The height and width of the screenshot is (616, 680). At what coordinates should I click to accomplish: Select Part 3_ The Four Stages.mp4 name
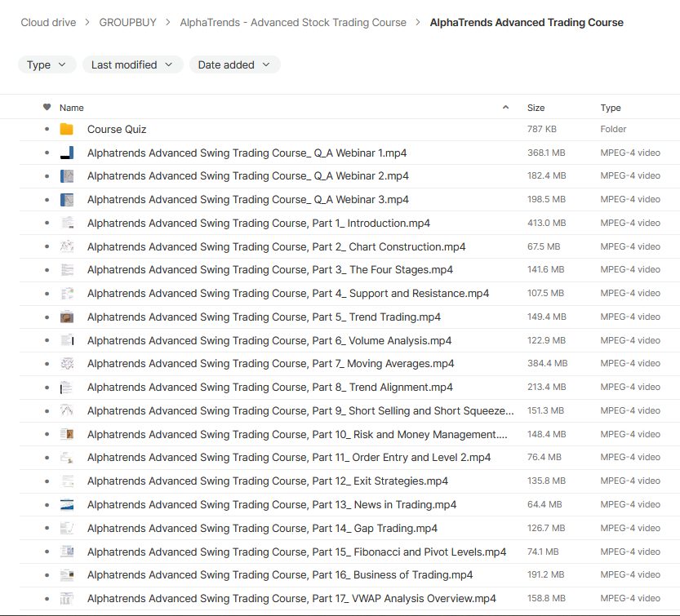(269, 269)
